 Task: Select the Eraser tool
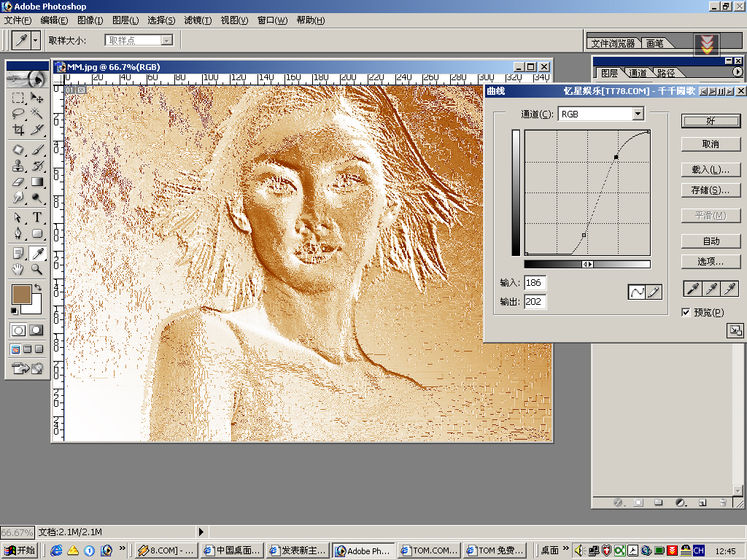[x=18, y=182]
